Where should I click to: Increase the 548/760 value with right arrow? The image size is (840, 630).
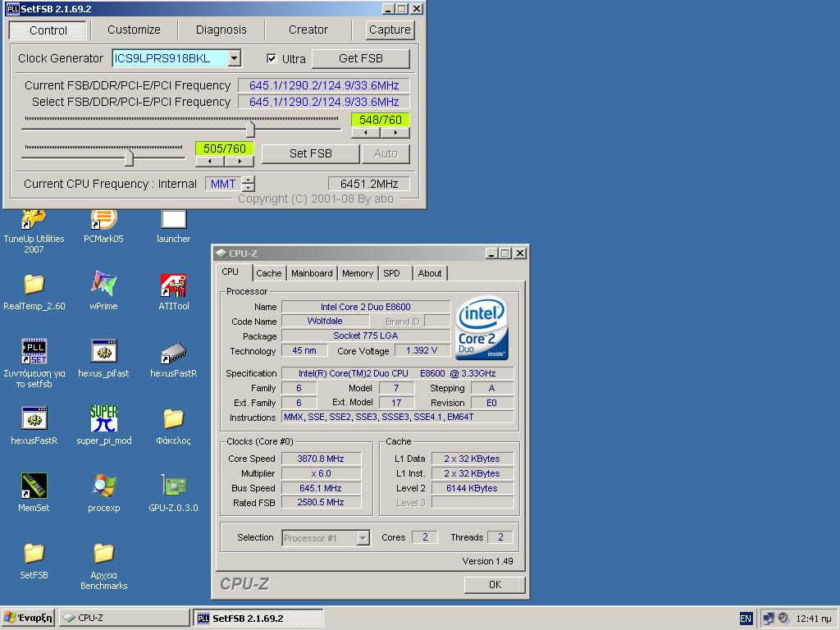click(395, 132)
